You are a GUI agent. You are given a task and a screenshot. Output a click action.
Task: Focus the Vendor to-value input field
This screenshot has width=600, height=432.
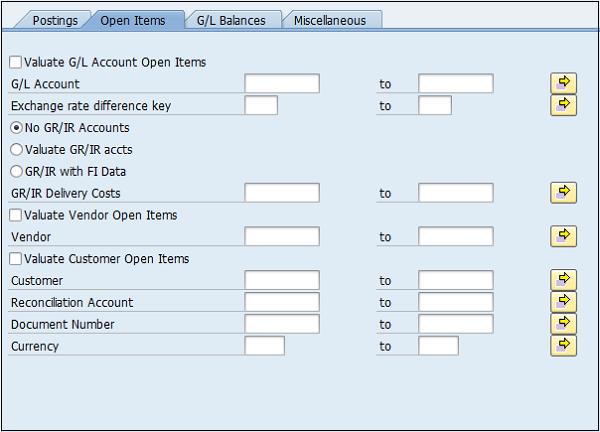tap(456, 236)
